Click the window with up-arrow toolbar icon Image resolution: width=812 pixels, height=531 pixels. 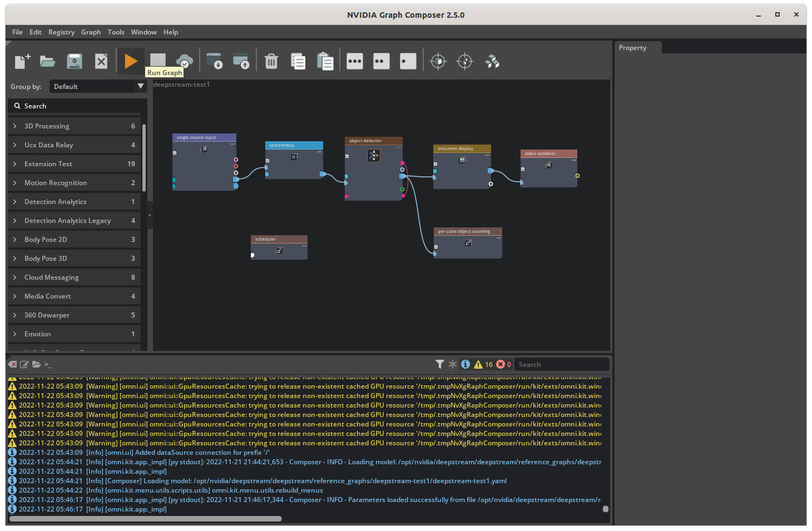coord(241,61)
